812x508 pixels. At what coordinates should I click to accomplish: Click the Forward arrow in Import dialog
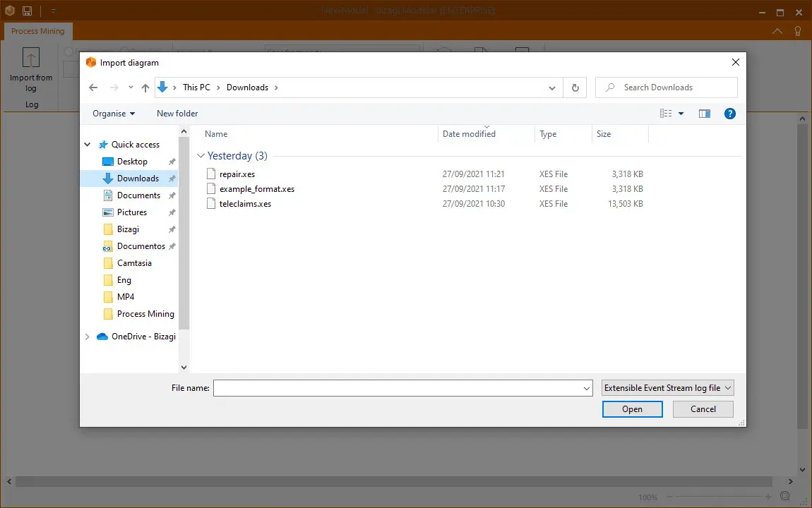[114, 87]
